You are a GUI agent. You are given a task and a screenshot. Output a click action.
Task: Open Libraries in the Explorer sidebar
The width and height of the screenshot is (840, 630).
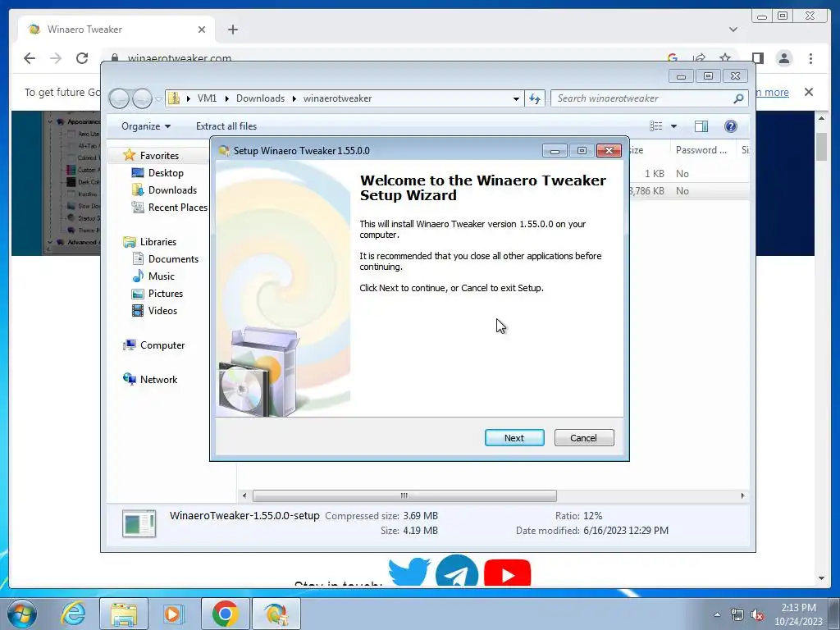(158, 242)
